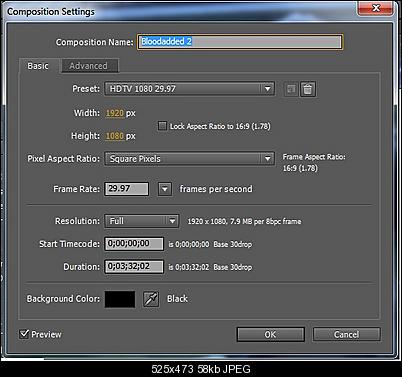Enable Lock Aspect Ratio to 16:9
The width and height of the screenshot is (402, 377).
162,126
